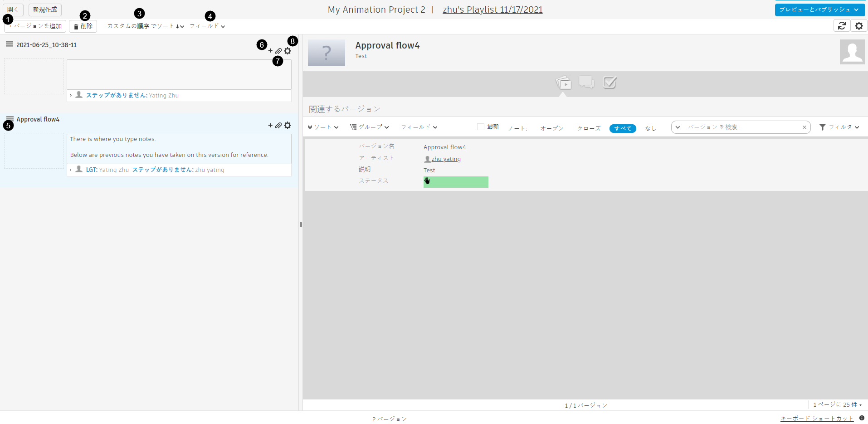
Task: Click the plus icon for Approval flow4
Action: 270,125
